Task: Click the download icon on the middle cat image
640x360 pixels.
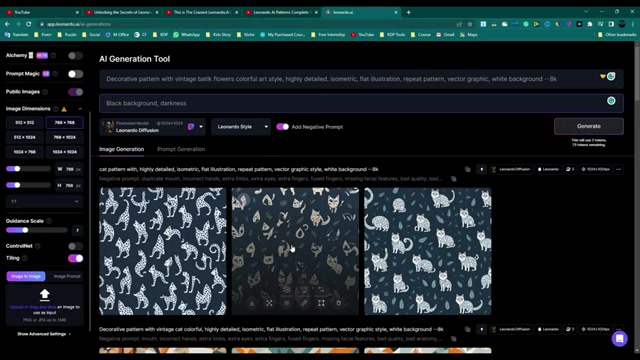Action: tap(252, 303)
